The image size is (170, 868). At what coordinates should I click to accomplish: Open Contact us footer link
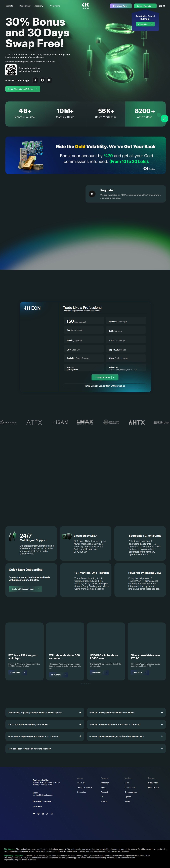tap(82, 792)
